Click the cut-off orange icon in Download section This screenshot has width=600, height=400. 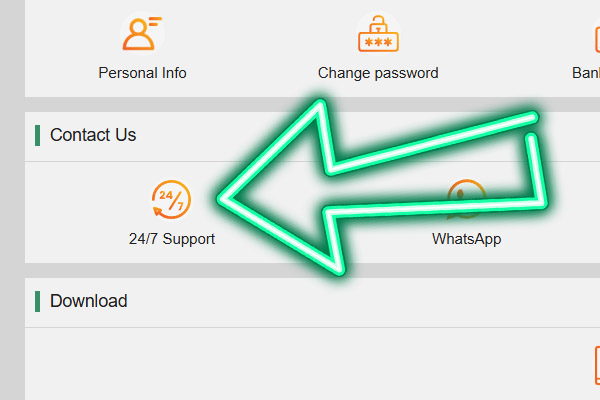[x=597, y=366]
